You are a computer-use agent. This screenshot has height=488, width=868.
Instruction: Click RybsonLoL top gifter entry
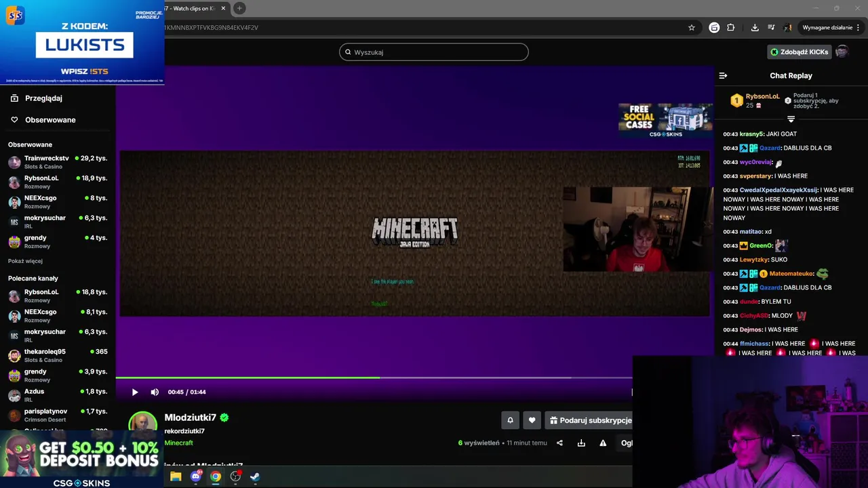(755, 100)
